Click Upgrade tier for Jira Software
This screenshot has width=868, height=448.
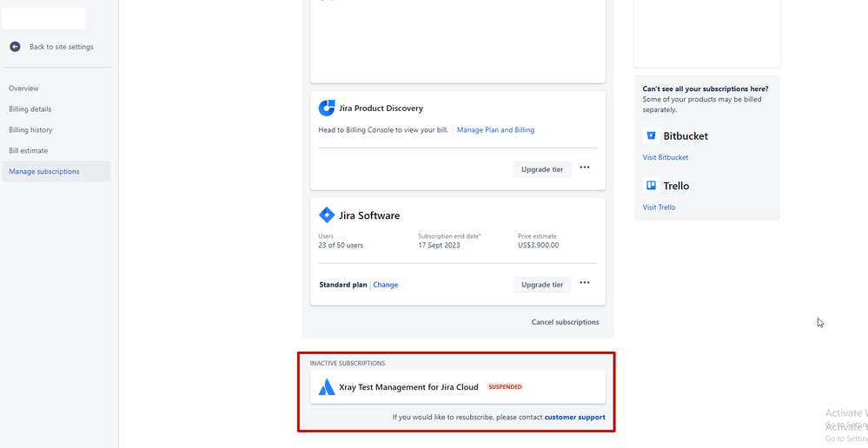tap(542, 284)
